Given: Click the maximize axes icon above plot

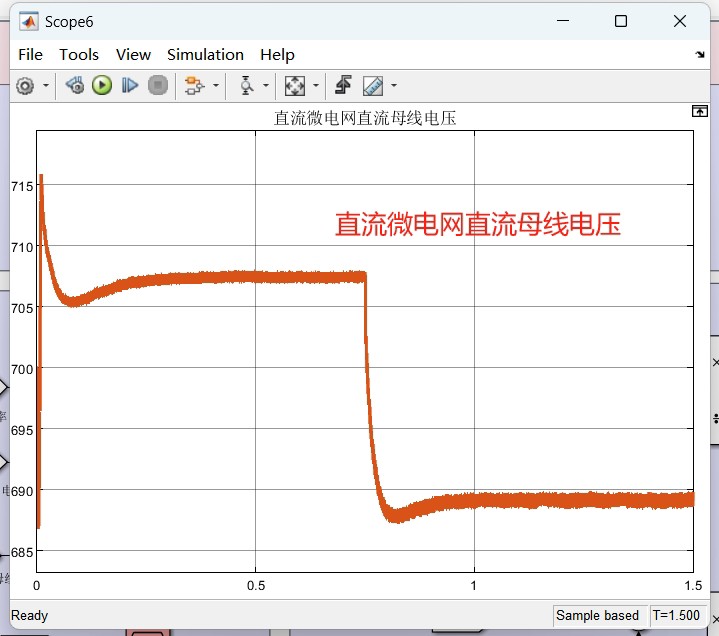Looking at the screenshot, I should pyautogui.click(x=700, y=111).
